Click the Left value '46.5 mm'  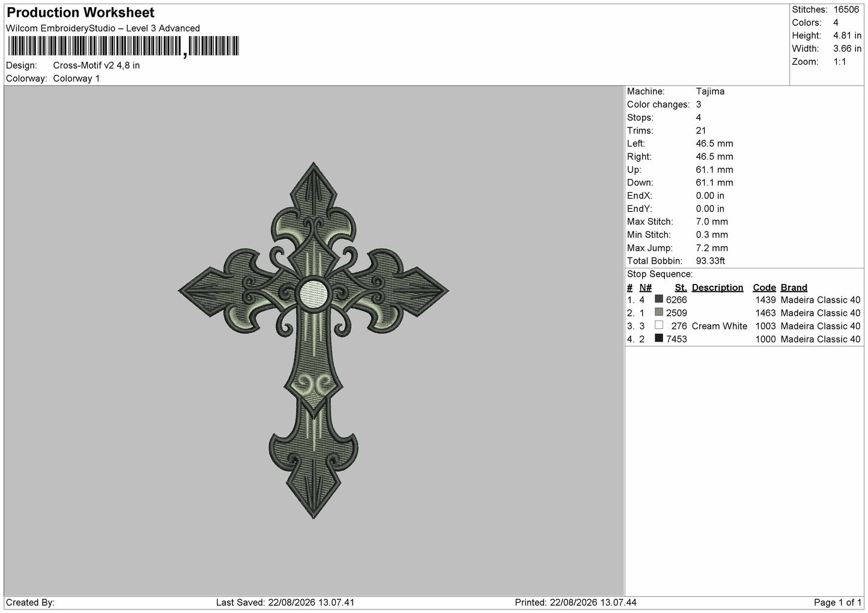coord(714,143)
